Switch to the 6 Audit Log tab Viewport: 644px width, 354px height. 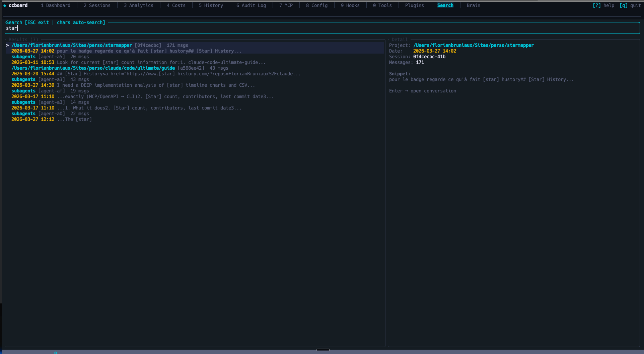251,6
